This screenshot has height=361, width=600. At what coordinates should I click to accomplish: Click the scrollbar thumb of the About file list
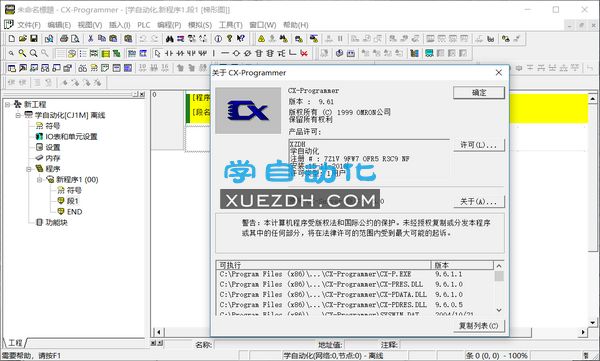[499, 276]
